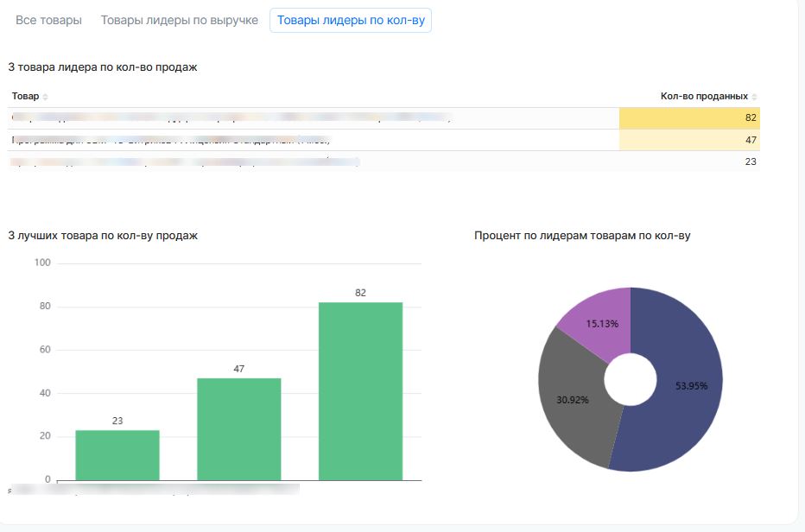Select the table cell showing 82

coord(689,117)
